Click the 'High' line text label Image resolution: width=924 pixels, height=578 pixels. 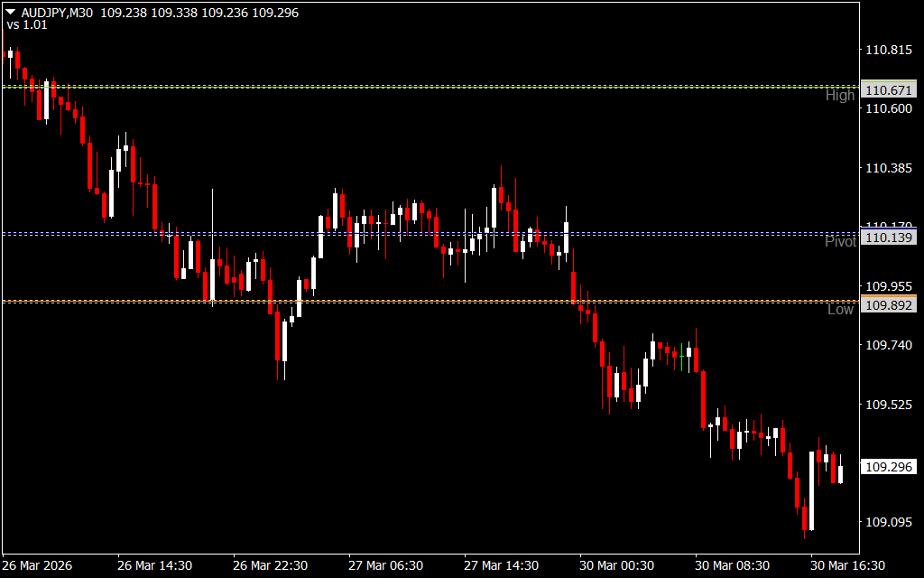[x=839, y=96]
